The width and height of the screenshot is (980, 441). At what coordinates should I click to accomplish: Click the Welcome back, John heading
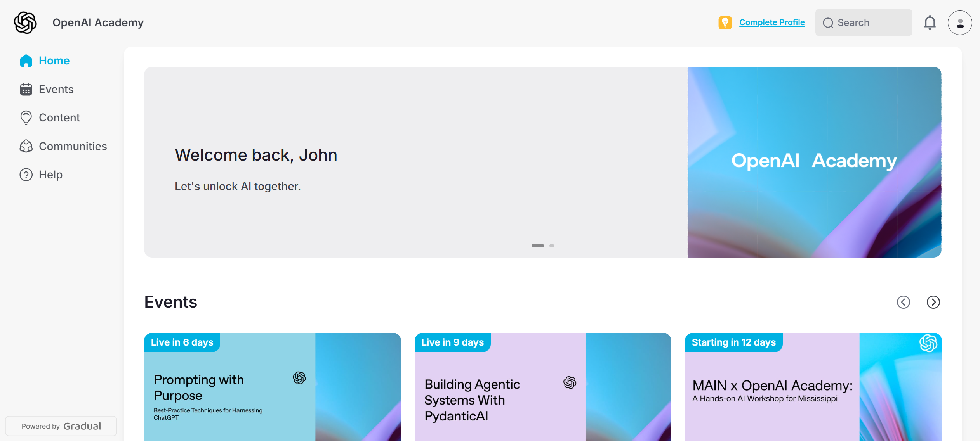click(x=256, y=155)
